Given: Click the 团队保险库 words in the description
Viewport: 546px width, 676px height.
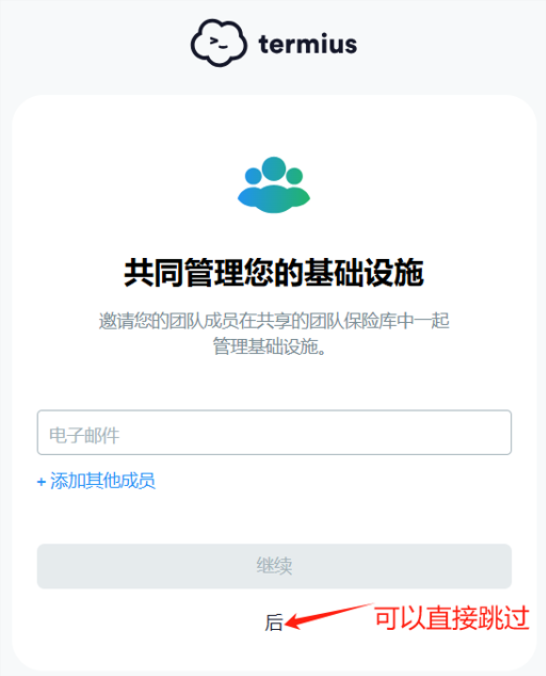Looking at the screenshot, I should pyautogui.click(x=352, y=321).
